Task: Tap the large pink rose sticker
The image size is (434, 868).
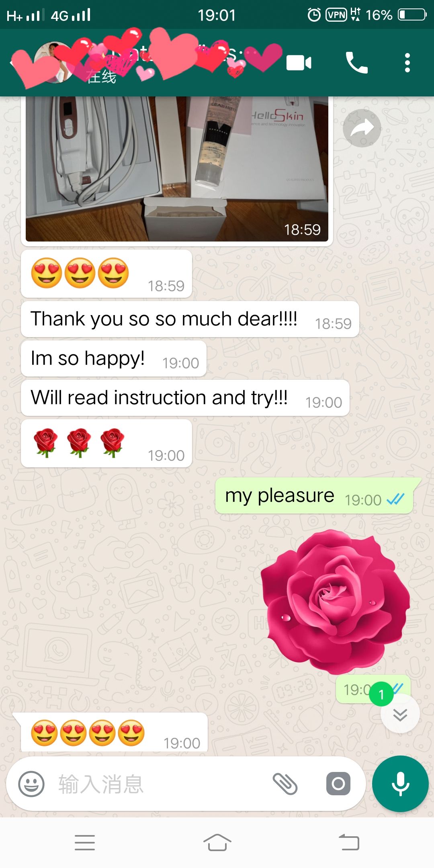Action: coord(335,602)
